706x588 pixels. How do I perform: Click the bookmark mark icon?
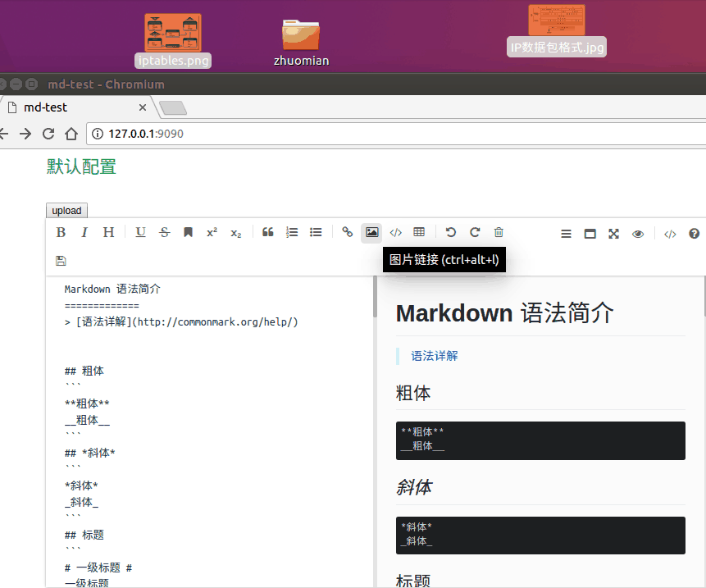click(189, 232)
